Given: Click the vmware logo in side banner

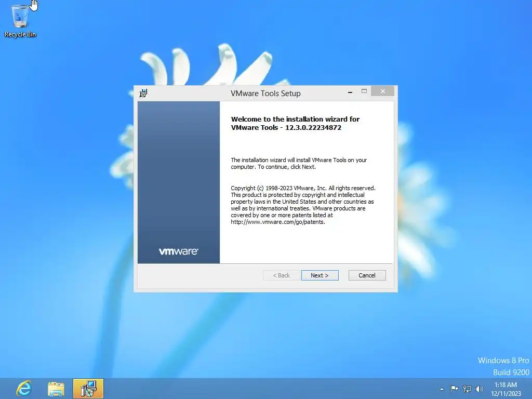Looking at the screenshot, I should (179, 251).
